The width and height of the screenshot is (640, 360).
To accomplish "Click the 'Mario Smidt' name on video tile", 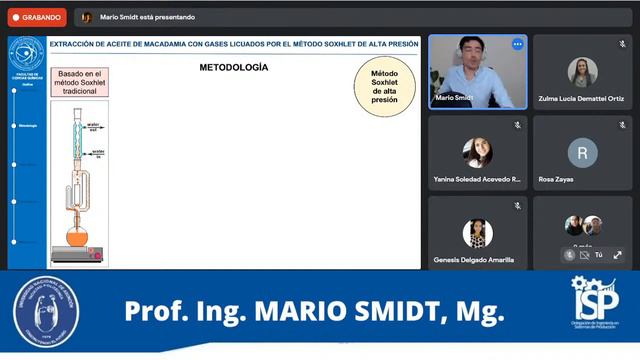I will [454, 98].
